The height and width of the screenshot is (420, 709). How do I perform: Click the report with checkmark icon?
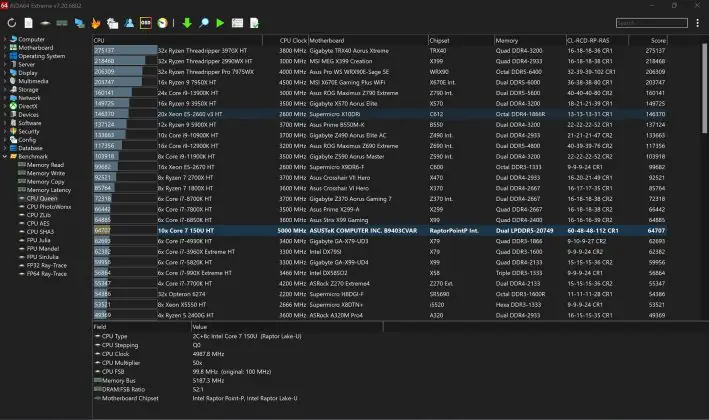coord(255,23)
